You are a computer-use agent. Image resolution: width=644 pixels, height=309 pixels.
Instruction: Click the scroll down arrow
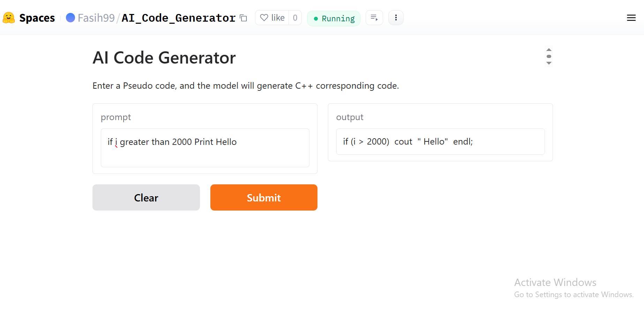pyautogui.click(x=549, y=63)
